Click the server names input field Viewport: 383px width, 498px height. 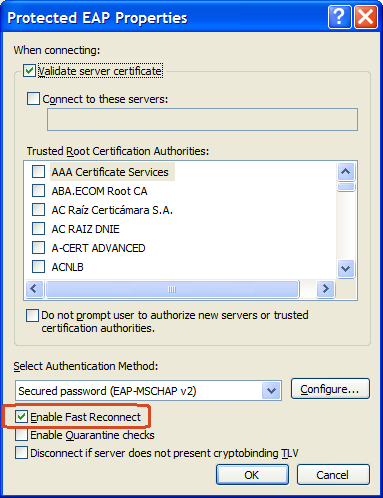point(202,119)
